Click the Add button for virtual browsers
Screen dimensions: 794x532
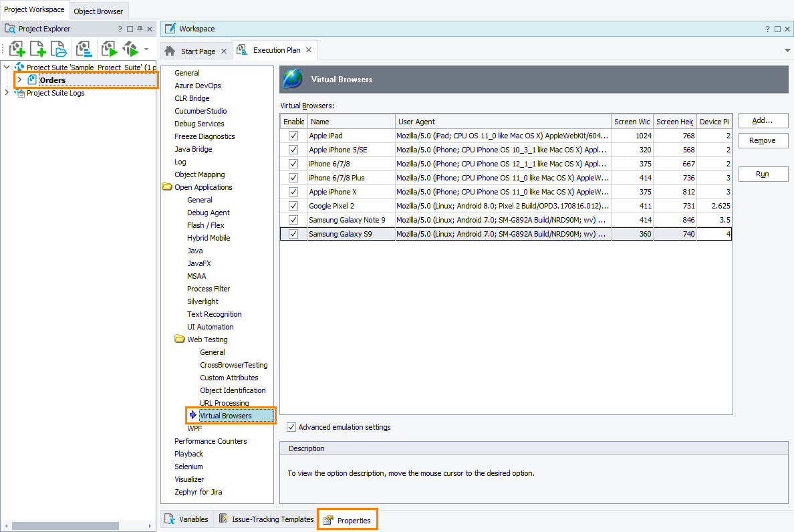pyautogui.click(x=763, y=120)
